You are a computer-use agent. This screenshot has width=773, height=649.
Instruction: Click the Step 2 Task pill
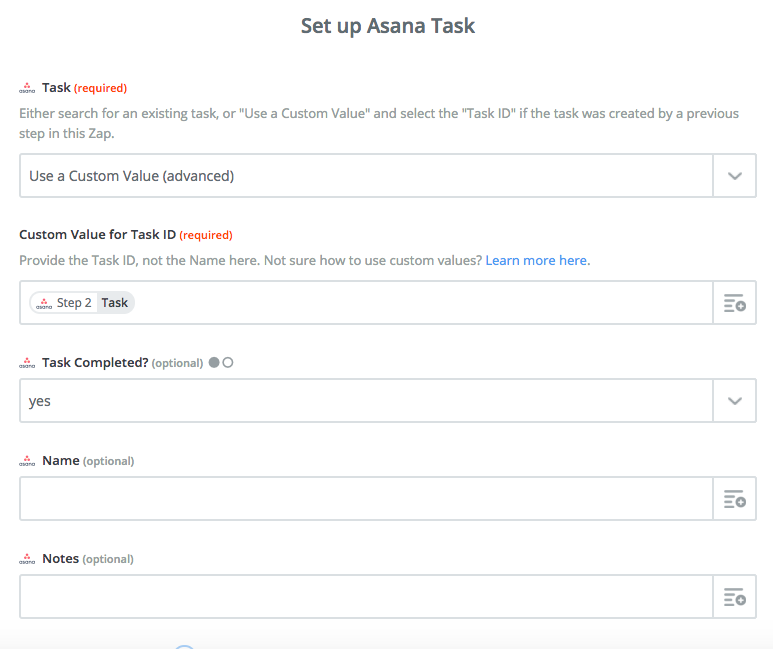click(82, 303)
